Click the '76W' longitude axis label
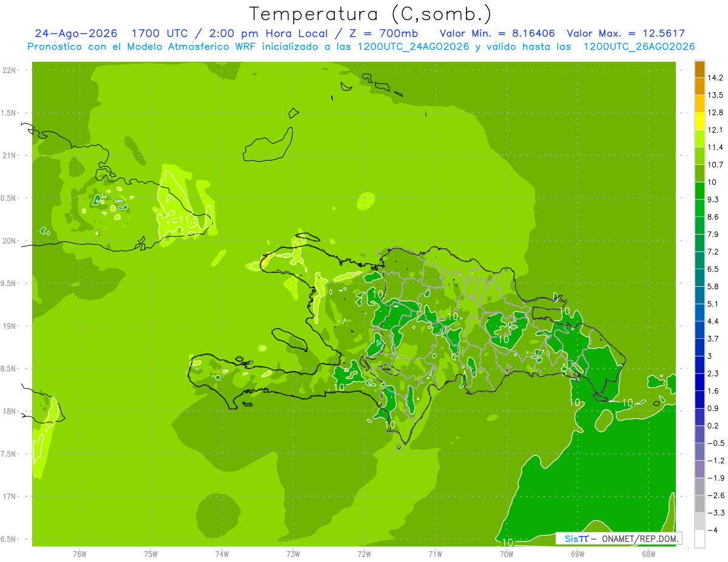Image resolution: width=728 pixels, height=562 pixels. tap(79, 554)
